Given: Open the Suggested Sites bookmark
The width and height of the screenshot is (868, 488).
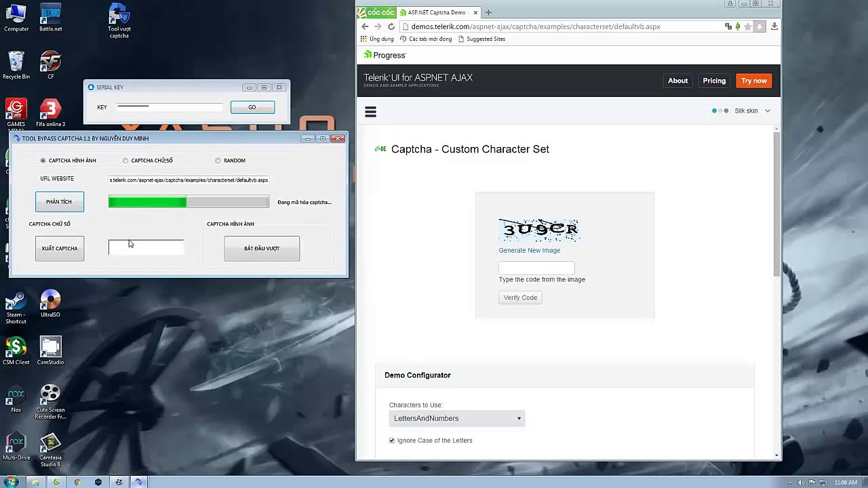Looking at the screenshot, I should (481, 39).
